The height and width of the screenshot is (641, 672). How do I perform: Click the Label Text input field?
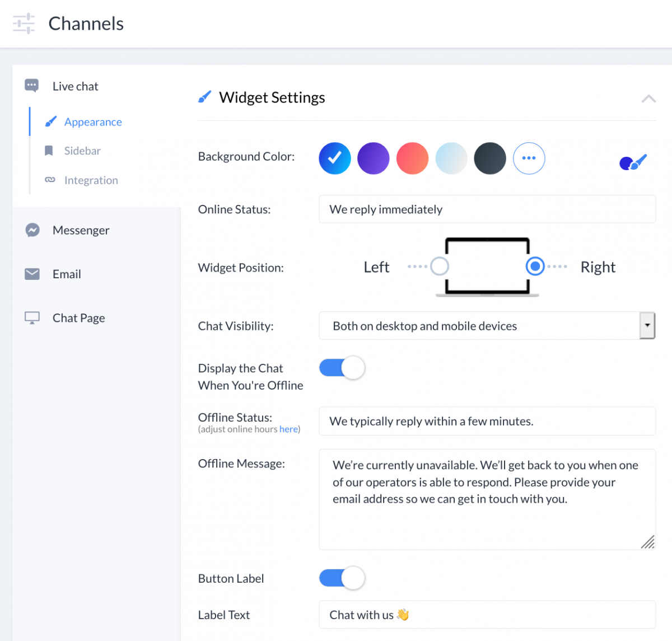point(487,615)
